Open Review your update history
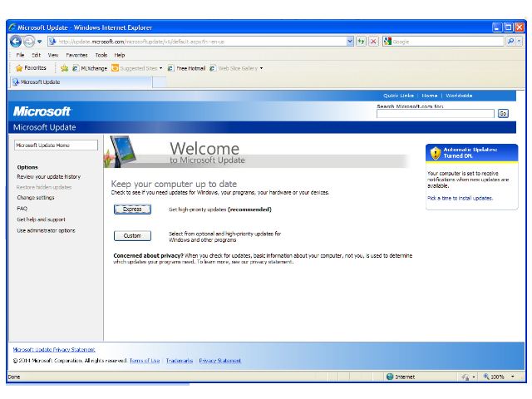 (x=48, y=177)
